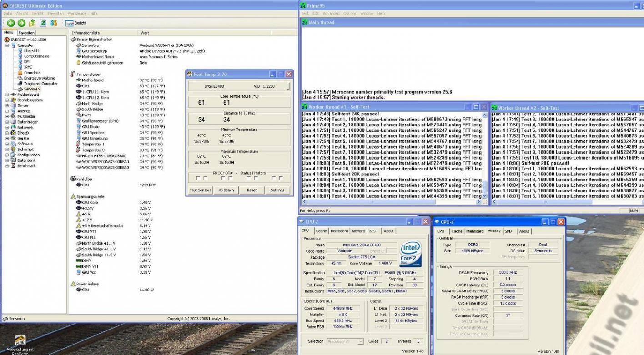644x355 pixels.
Task: Switch to Favoriten tab in EVEREST
Action: [26, 33]
